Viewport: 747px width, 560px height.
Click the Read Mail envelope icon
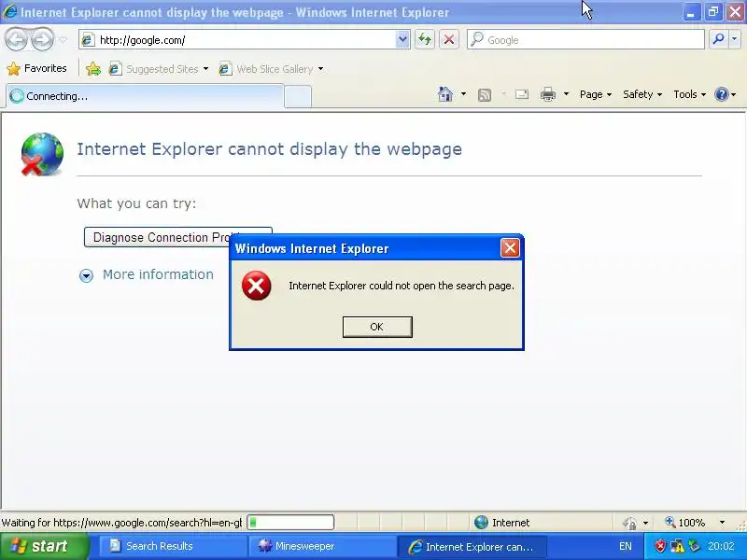click(522, 94)
